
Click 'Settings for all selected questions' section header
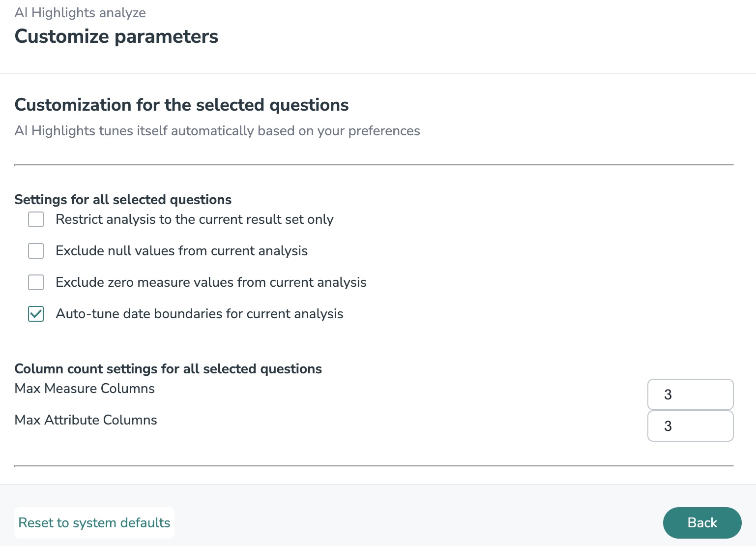123,200
